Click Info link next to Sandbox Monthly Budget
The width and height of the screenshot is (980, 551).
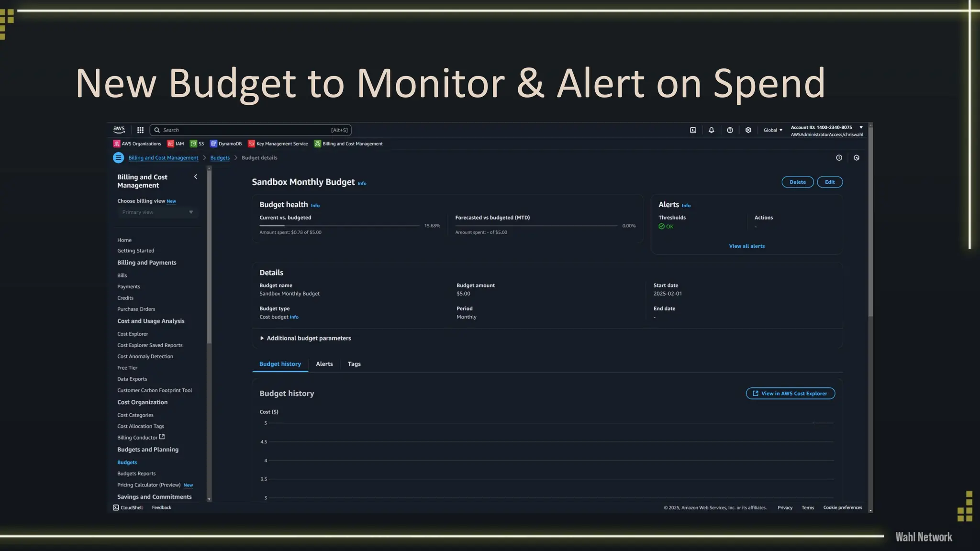pos(362,183)
